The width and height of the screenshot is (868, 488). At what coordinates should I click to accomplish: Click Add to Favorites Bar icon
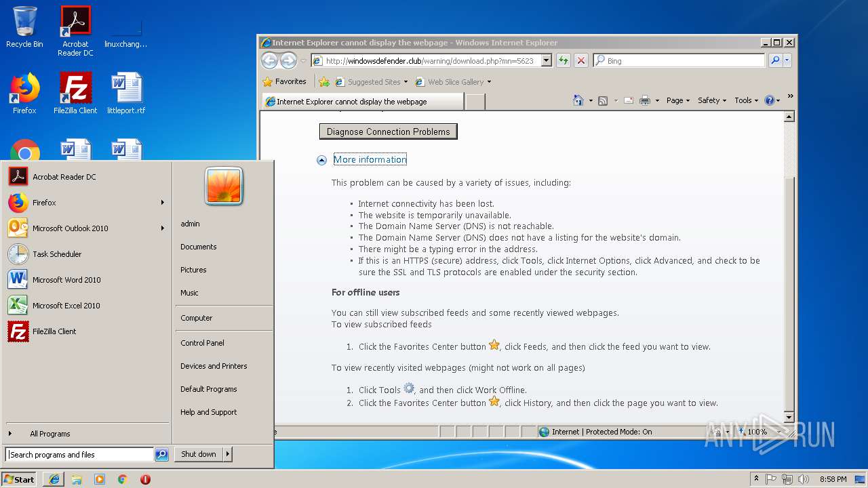tap(324, 81)
